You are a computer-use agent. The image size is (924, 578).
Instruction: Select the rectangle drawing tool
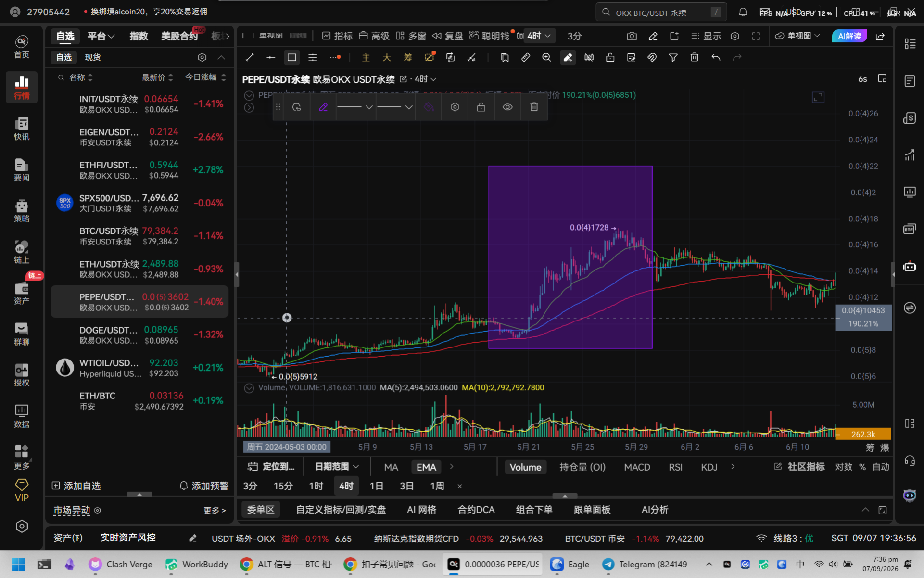tap(291, 58)
